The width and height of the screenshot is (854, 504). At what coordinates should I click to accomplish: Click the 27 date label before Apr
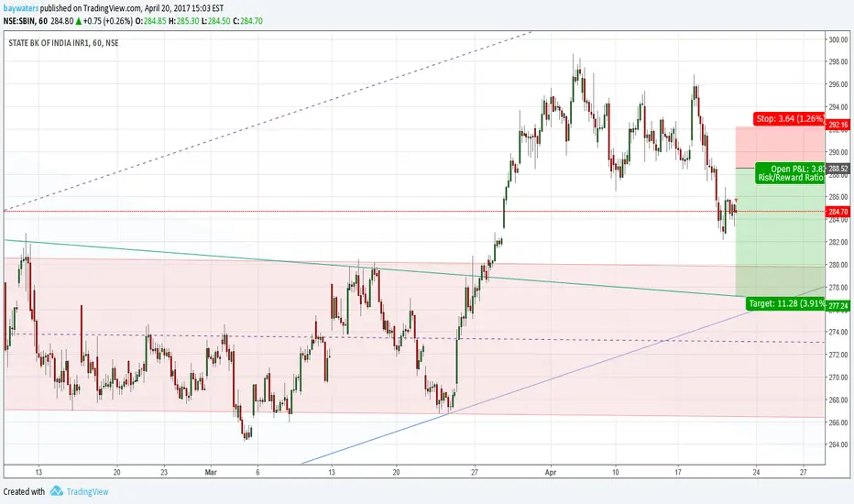pos(475,472)
